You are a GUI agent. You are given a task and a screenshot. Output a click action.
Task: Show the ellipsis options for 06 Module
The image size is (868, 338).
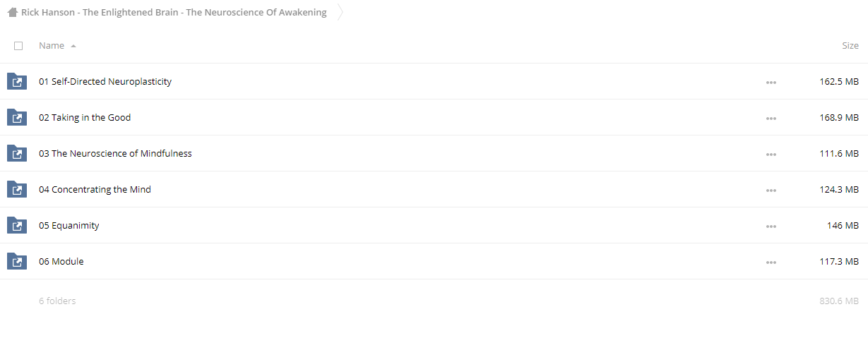pyautogui.click(x=771, y=262)
